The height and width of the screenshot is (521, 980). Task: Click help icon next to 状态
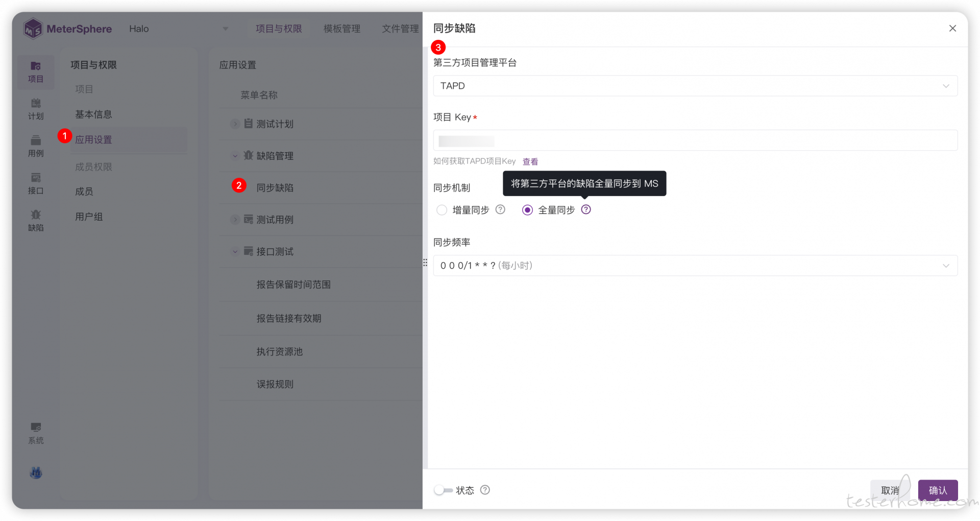point(485,490)
